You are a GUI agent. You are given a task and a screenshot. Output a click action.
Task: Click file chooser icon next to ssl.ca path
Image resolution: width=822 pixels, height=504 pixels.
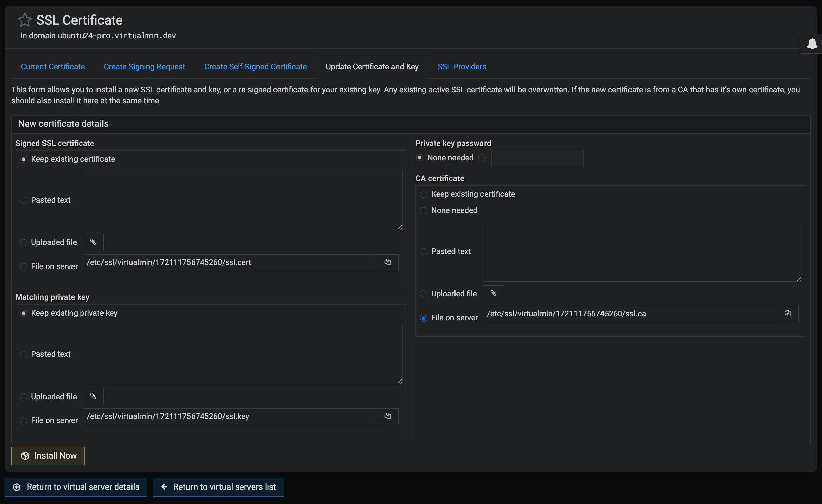[788, 314]
